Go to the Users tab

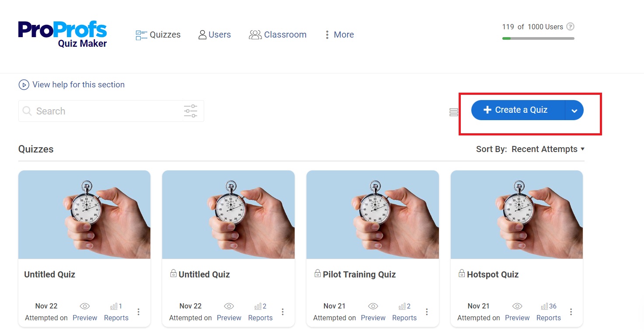click(x=215, y=35)
